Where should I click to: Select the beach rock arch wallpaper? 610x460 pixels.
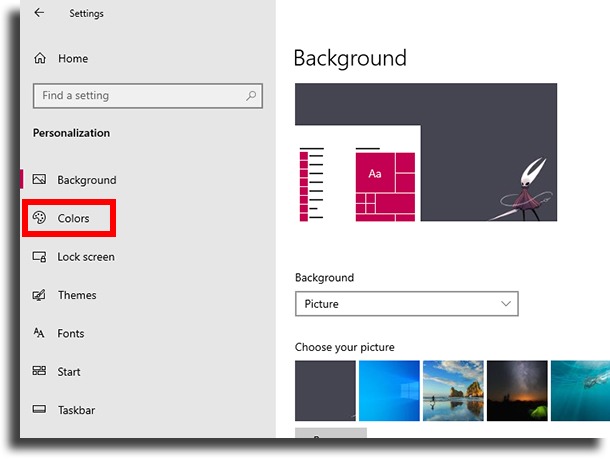coord(453,391)
